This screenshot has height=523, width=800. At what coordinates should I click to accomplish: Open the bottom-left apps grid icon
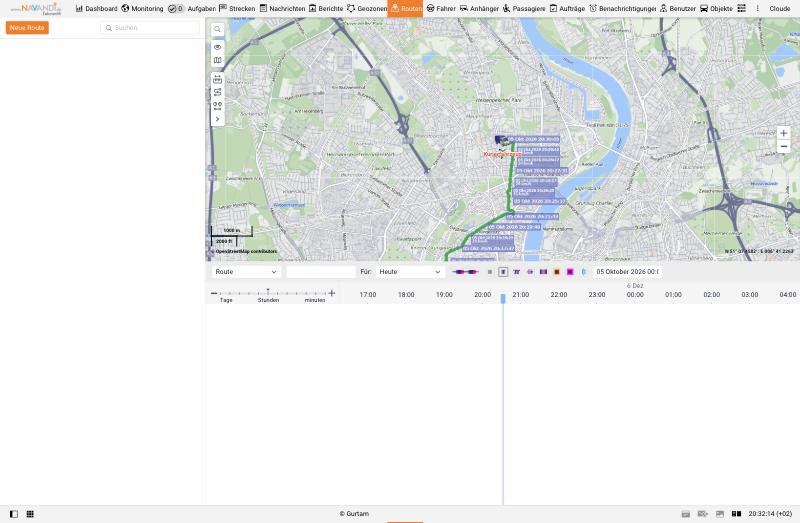(30, 514)
